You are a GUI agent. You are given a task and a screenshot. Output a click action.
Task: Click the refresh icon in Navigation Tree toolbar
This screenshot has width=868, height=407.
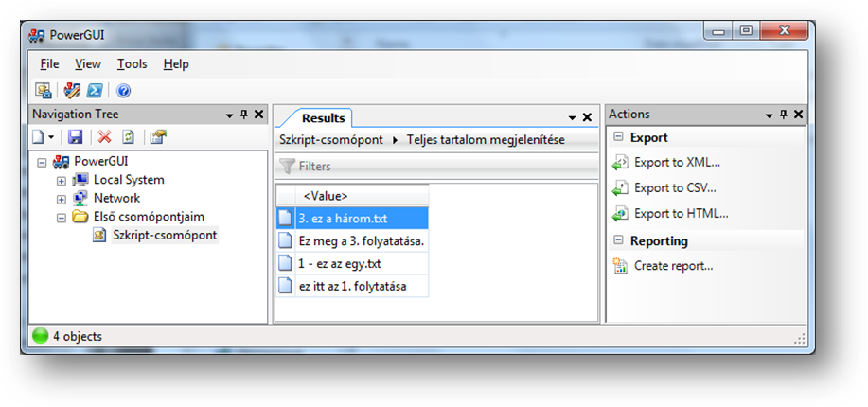coord(128,137)
